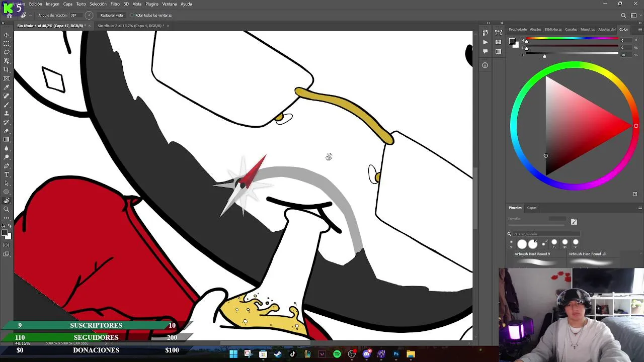Image resolution: width=644 pixels, height=362 pixels.
Task: Click the foreground color swatch in Color panel
Action: click(512, 41)
